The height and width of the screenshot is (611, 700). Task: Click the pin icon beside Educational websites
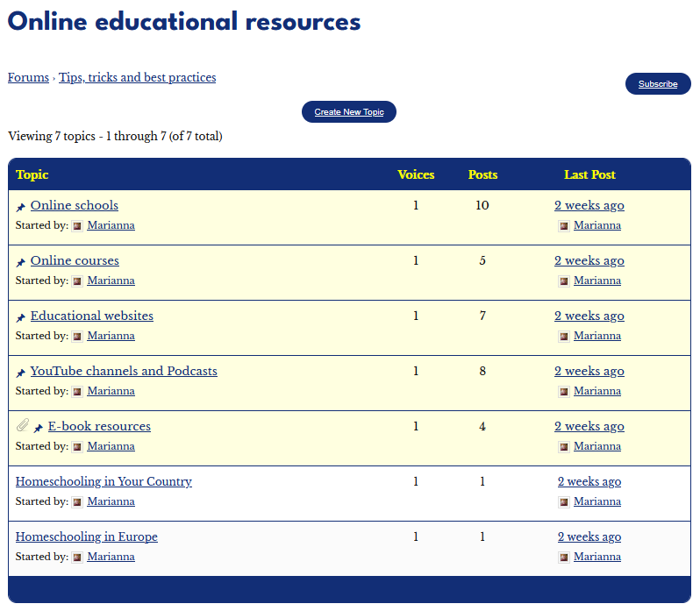tap(20, 317)
